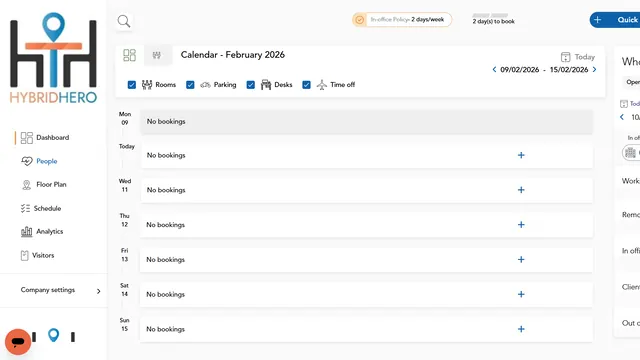Image resolution: width=640 pixels, height=360 pixels.
Task: Click the Rooms meeting icon
Action: click(147, 84)
